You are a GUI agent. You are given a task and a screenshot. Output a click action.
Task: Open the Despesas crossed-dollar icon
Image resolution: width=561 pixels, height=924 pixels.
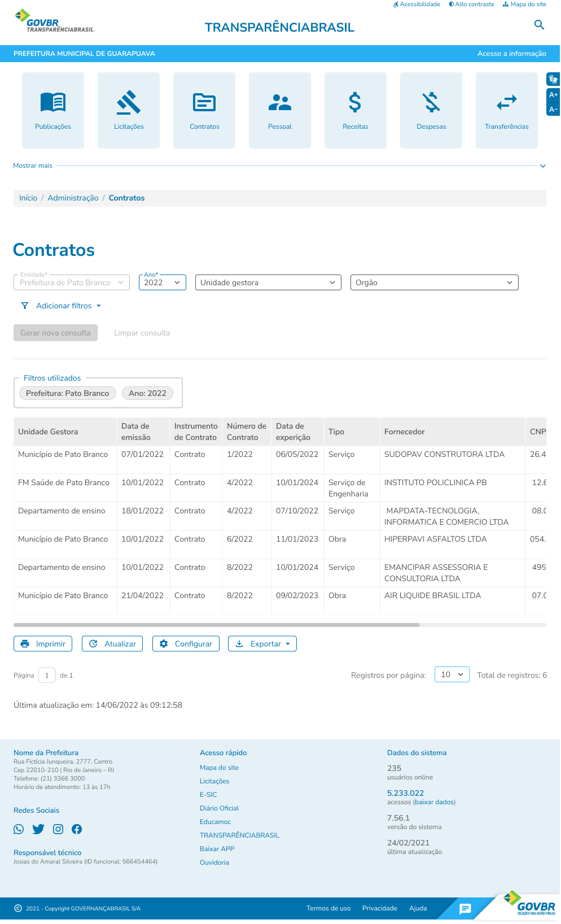(x=431, y=103)
